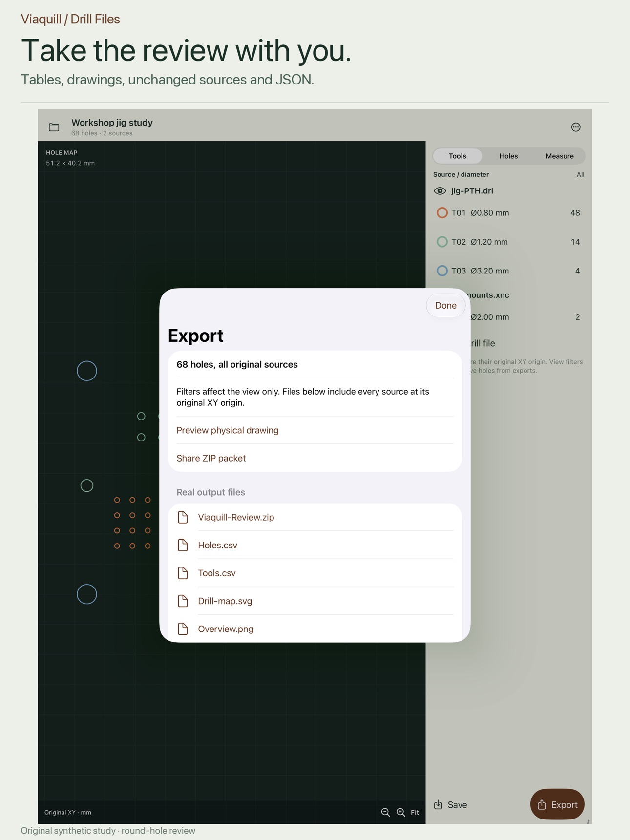This screenshot has height=840, width=630.
Task: Fit the hole map to view
Action: coord(415,812)
